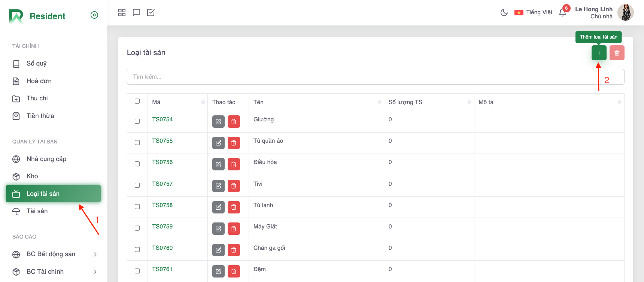Go to Nhà cung cấp in sidebar
This screenshot has width=644, height=282.
tap(46, 159)
